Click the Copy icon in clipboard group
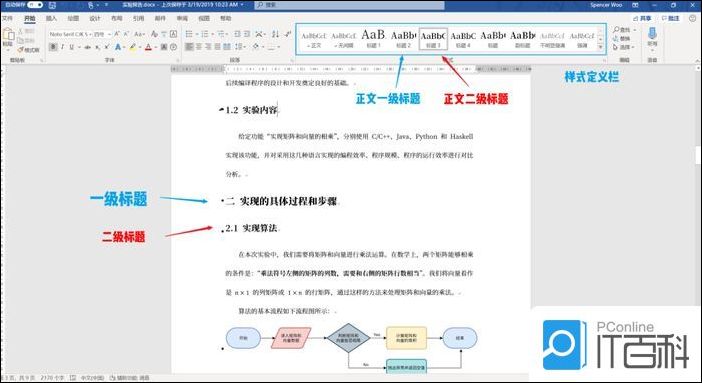This screenshot has height=383, width=702. tap(20, 40)
